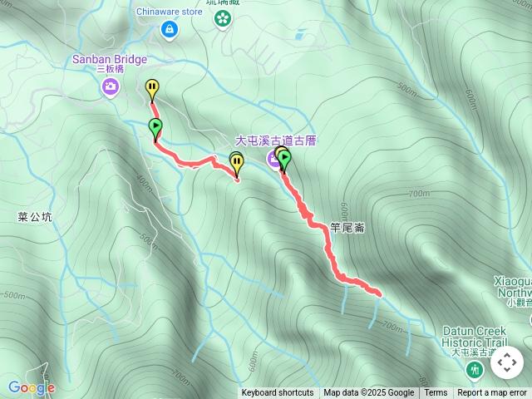The height and width of the screenshot is (399, 532).
Task: Select the northernmost yellow pause marker
Action: coord(152,89)
